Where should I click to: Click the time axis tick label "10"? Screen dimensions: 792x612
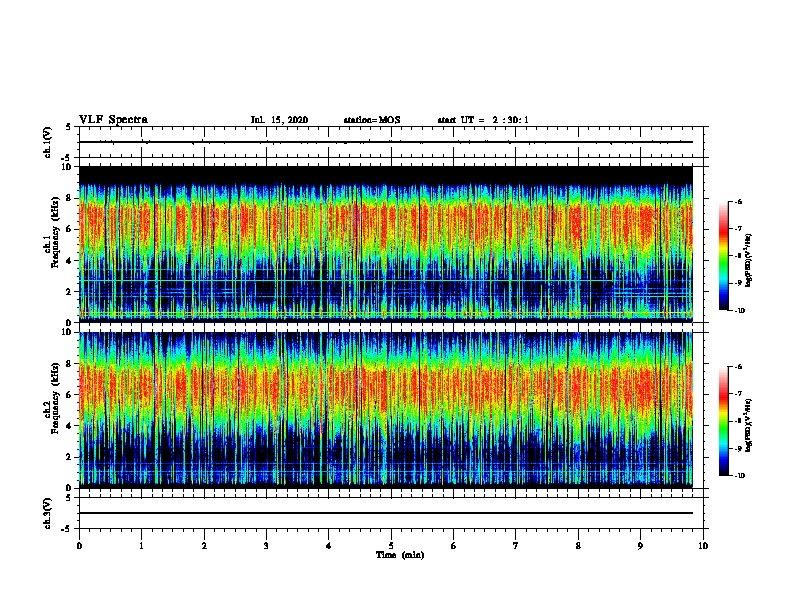703,546
